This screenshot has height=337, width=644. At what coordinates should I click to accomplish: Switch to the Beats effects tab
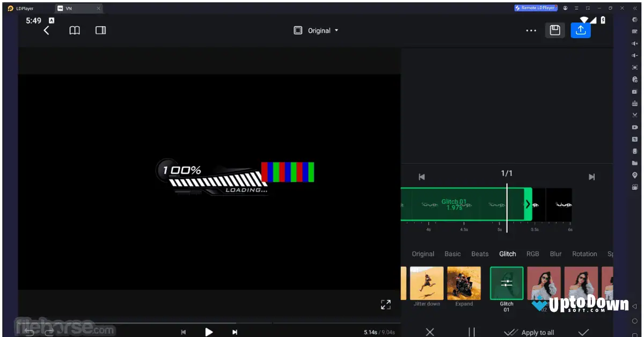click(x=480, y=253)
